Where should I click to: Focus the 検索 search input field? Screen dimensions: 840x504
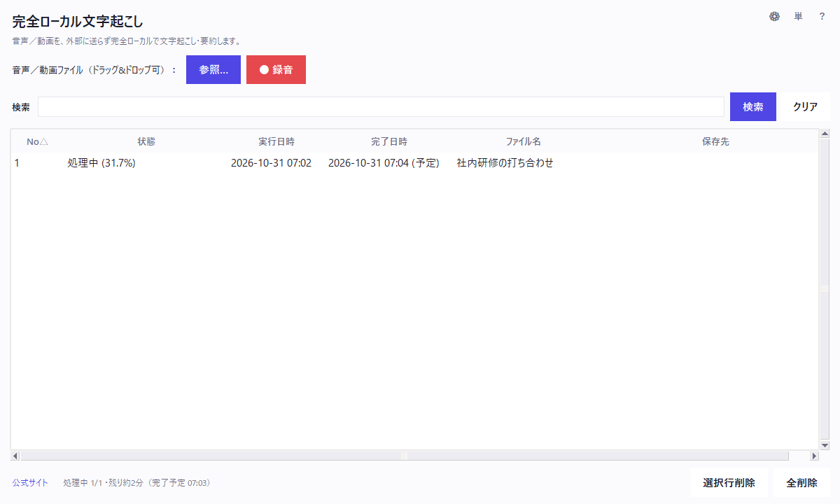click(x=381, y=107)
